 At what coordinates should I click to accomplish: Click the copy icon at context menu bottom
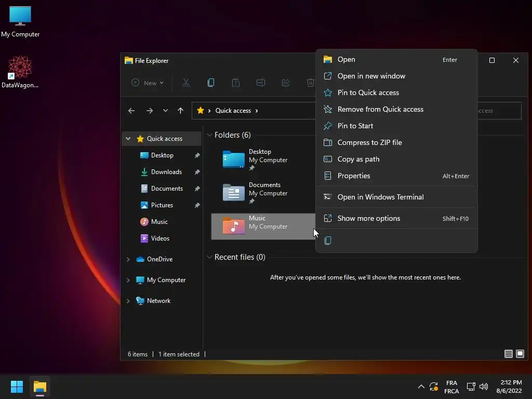[x=328, y=241]
